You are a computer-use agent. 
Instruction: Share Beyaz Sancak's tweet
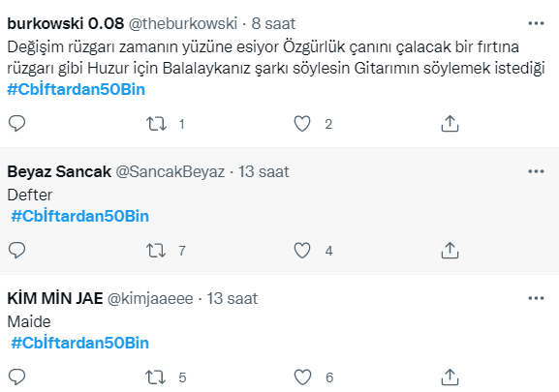coord(450,251)
